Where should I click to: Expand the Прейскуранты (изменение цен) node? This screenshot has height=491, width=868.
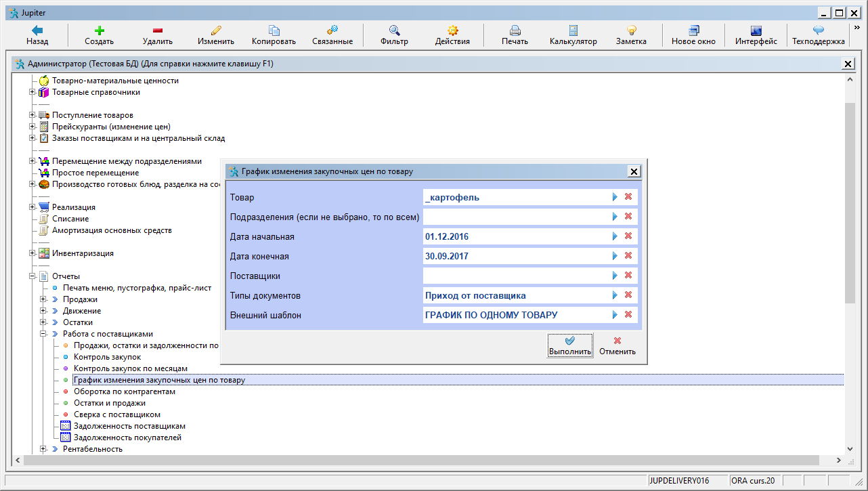pyautogui.click(x=32, y=127)
